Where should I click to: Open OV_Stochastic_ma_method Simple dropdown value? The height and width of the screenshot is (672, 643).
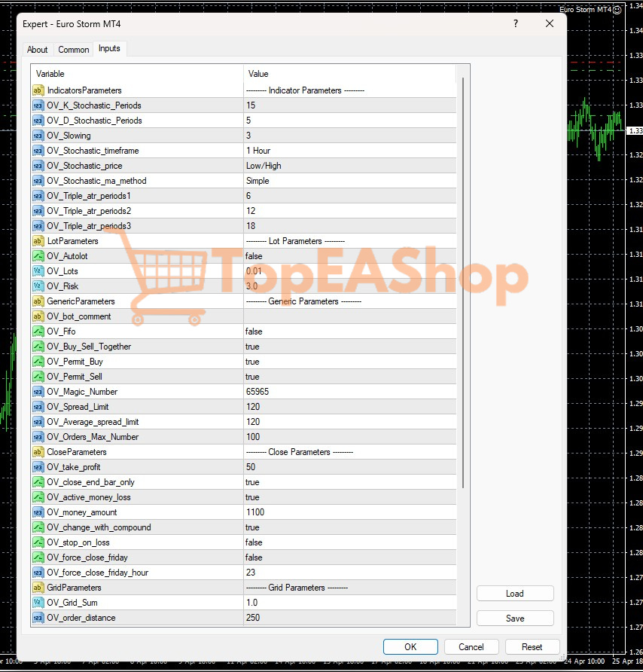[349, 181]
